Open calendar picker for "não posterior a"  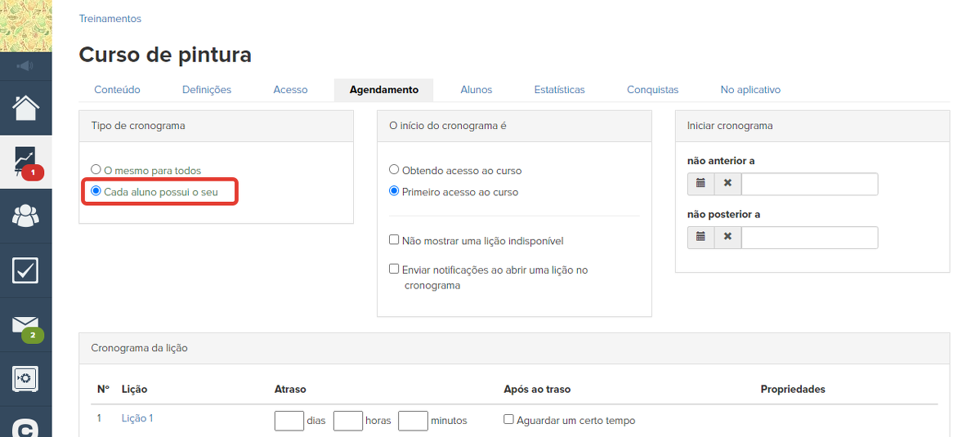700,238
